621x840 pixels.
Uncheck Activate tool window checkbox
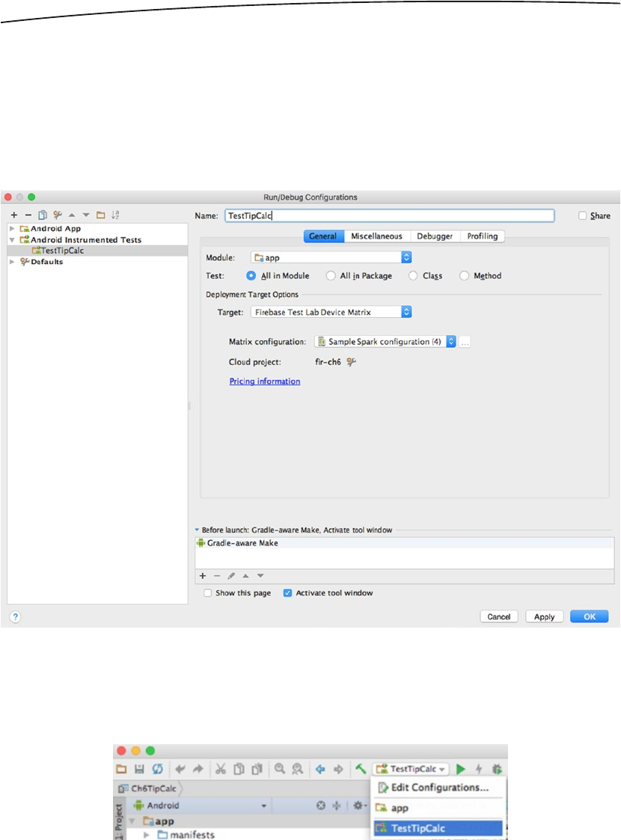(288, 593)
